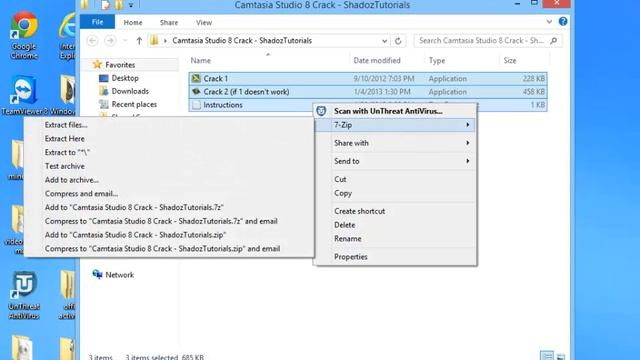Click the Favorites star icon

[x=97, y=64]
